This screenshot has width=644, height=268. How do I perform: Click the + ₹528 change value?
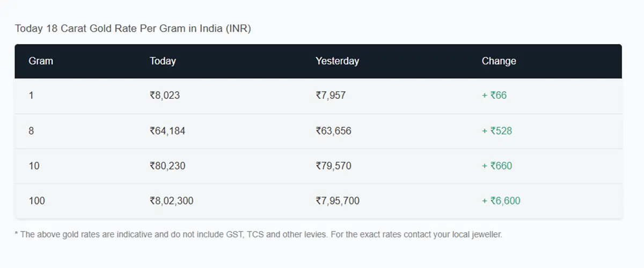[x=497, y=131]
